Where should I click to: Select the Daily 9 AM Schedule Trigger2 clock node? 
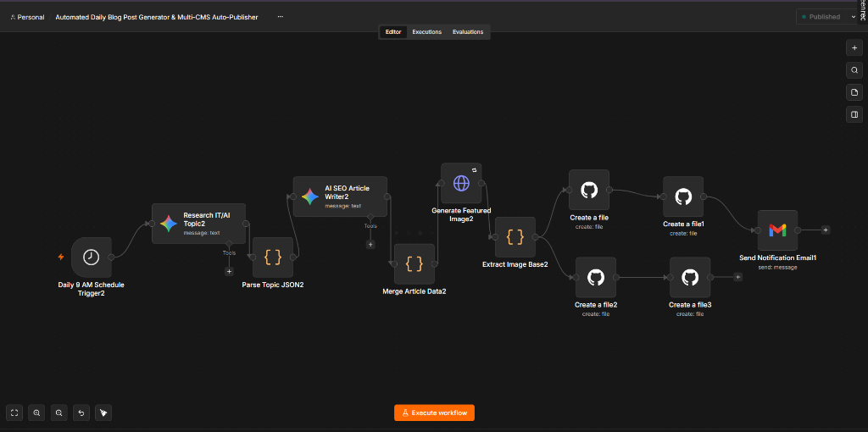click(x=92, y=258)
